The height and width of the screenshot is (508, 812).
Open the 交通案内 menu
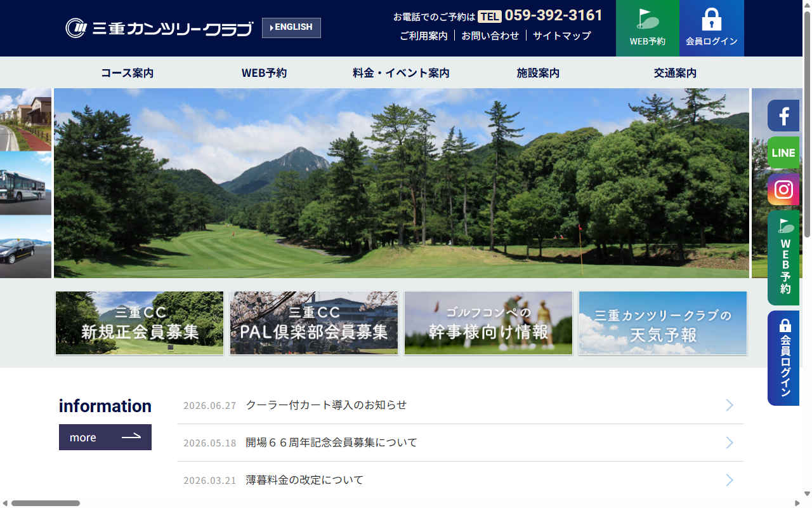675,73
